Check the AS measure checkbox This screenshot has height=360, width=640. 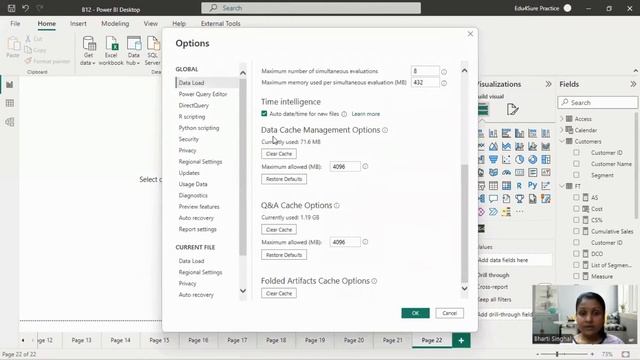click(x=576, y=198)
